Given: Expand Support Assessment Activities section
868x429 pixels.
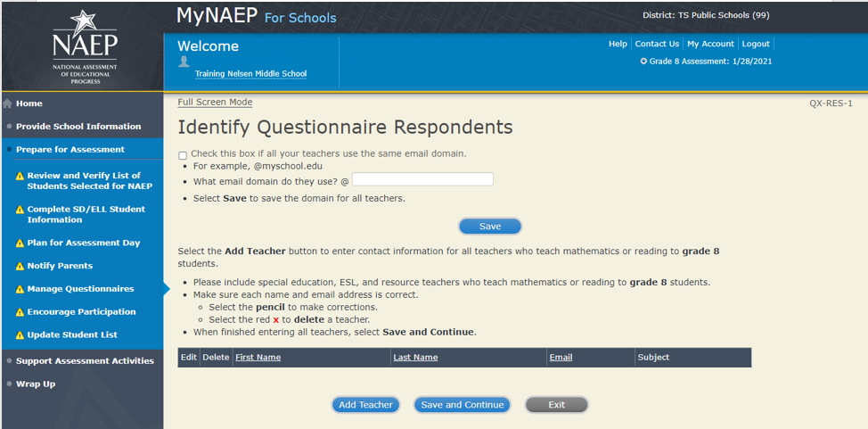Looking at the screenshot, I should [85, 360].
